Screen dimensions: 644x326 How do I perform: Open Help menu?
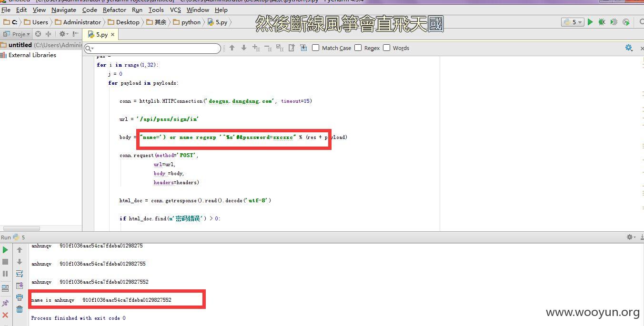221,10
